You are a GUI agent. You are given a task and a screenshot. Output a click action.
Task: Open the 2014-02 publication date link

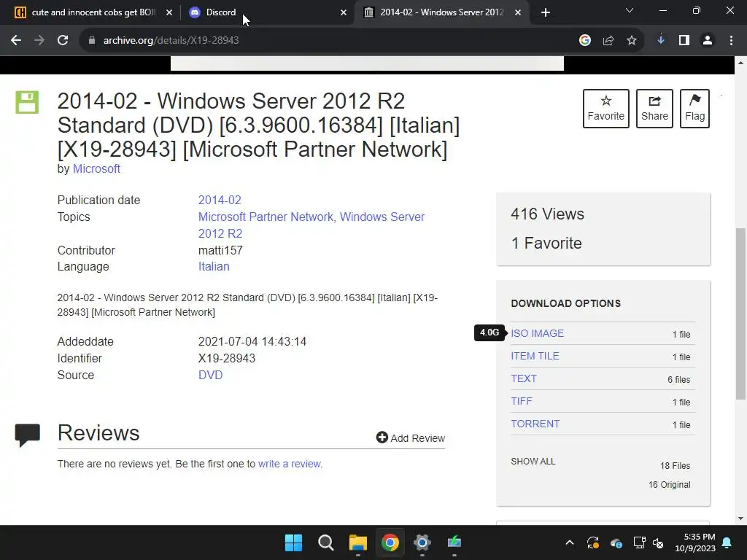[220, 200]
